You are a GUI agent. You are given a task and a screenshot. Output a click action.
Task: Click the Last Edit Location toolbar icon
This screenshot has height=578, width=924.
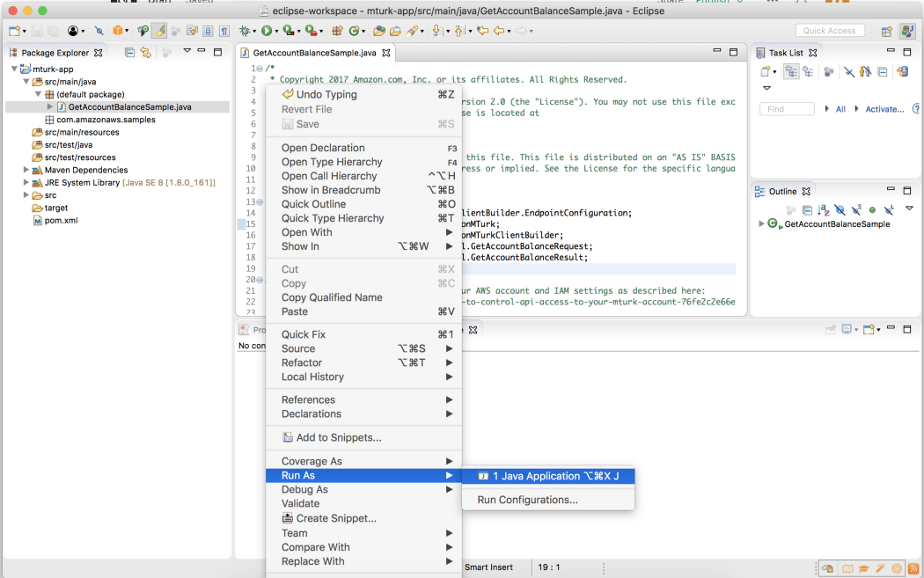pos(482,31)
